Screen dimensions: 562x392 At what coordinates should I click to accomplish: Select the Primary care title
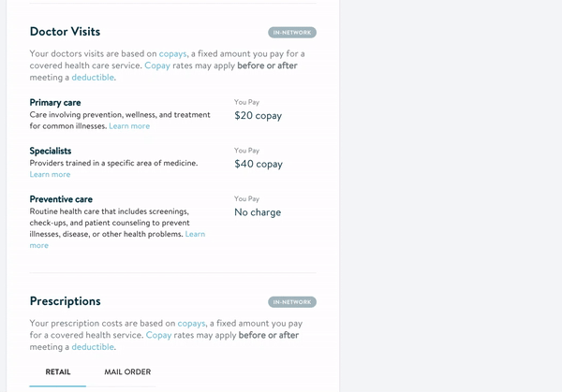point(55,103)
